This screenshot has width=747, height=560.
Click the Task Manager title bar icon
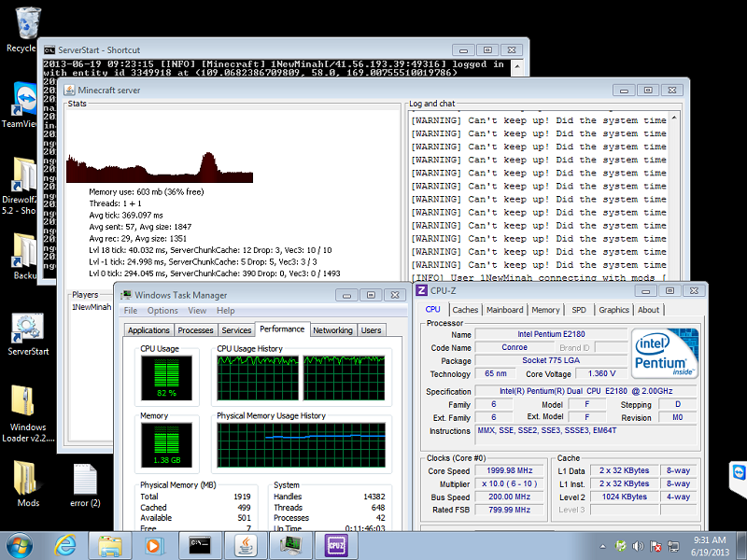coord(126,295)
